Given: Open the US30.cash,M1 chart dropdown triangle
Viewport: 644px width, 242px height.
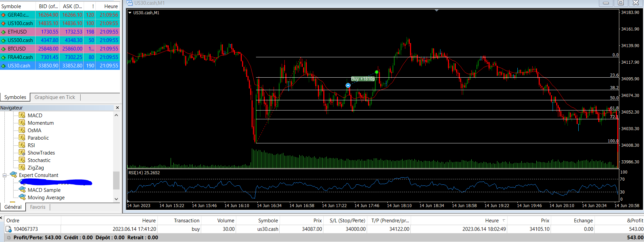Looking at the screenshot, I should (x=130, y=13).
